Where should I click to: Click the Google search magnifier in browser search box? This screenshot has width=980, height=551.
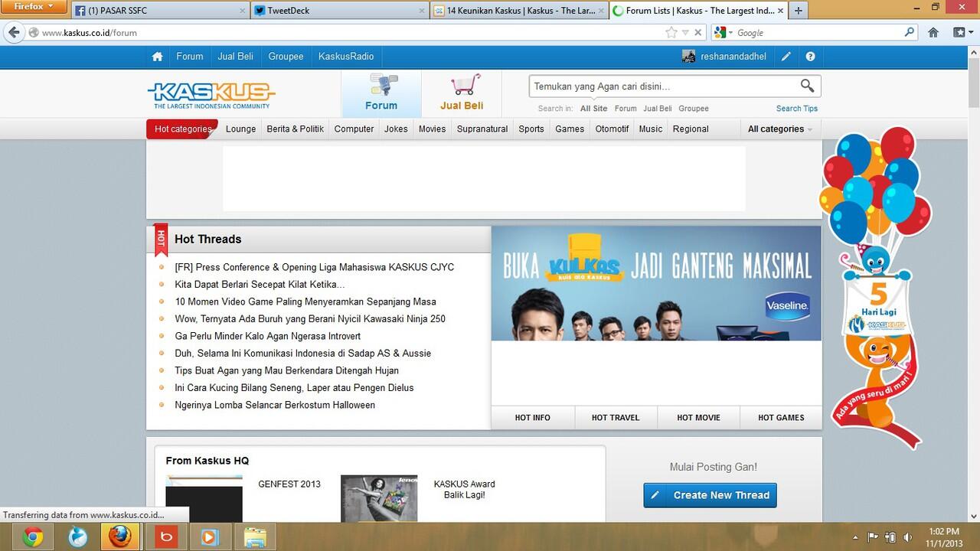910,32
